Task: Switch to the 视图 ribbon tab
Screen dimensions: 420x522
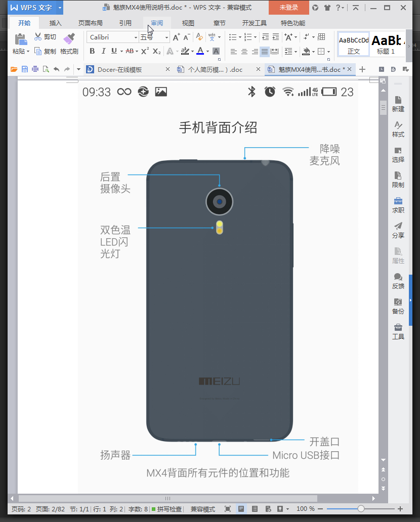Action: [x=188, y=22]
